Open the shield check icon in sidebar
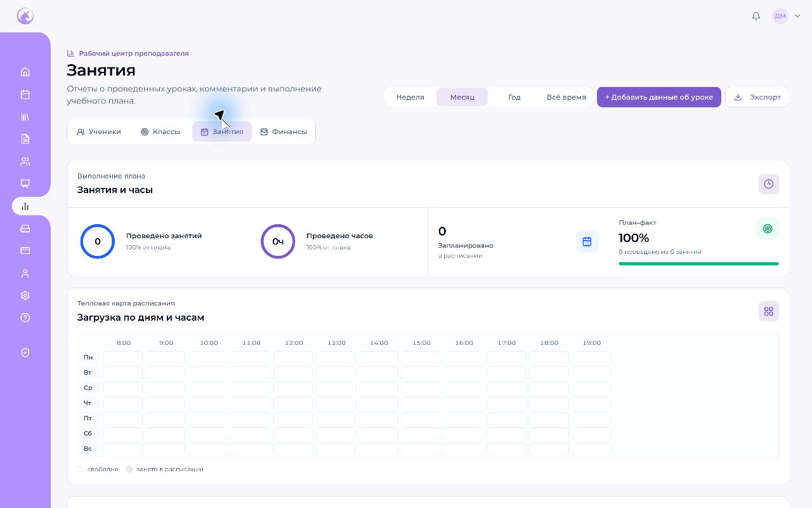 point(25,352)
